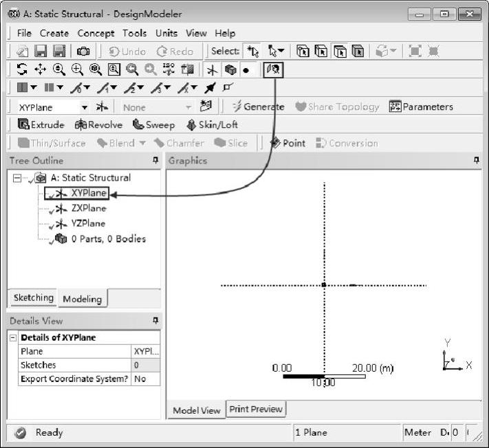Click the Set ISO view icon beside ISO
The width and height of the screenshot is (489, 448).
pos(188,69)
